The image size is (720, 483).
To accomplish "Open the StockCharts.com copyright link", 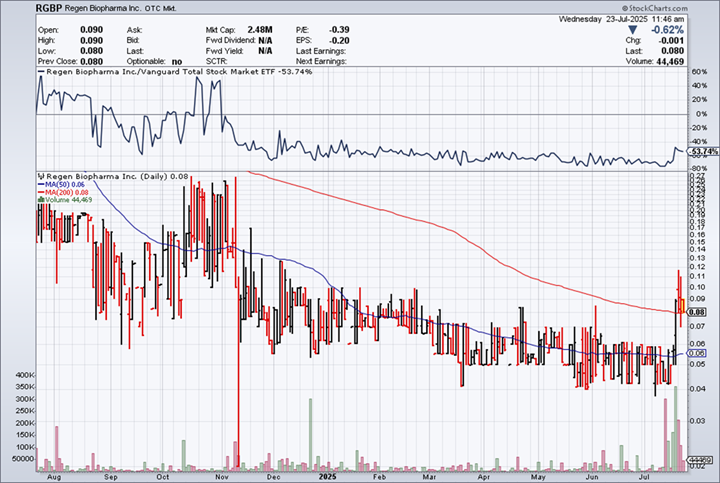I will click(x=655, y=8).
